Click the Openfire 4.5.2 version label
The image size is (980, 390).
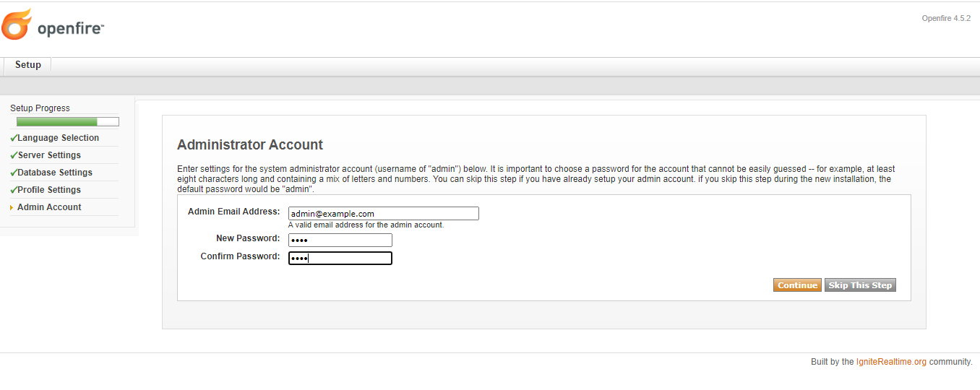(x=945, y=19)
